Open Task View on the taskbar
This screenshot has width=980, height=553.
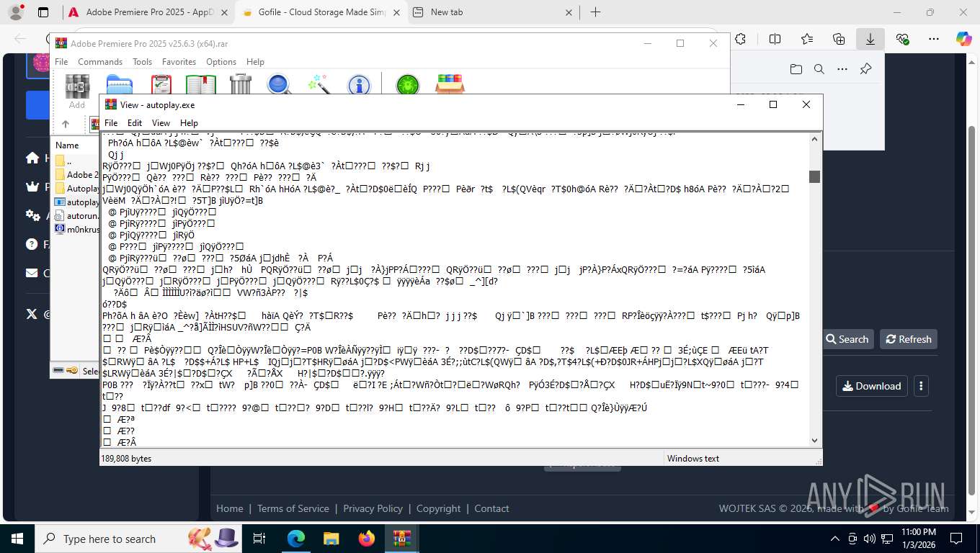pyautogui.click(x=260, y=539)
